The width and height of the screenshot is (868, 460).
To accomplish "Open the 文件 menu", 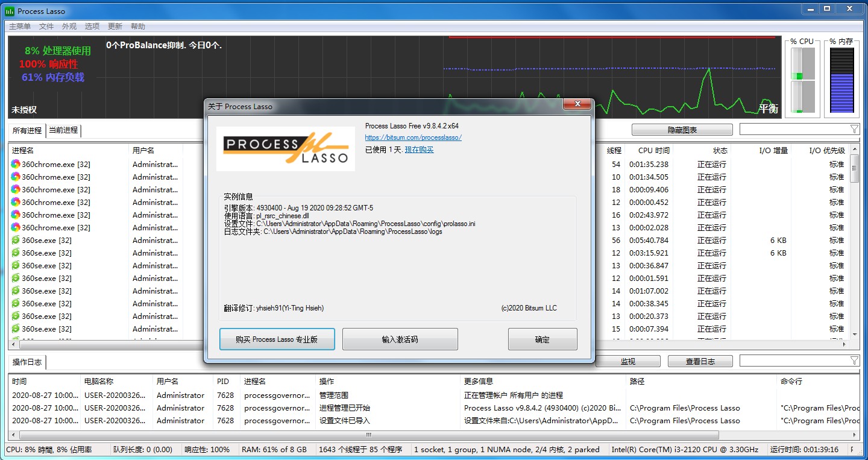I will (x=46, y=27).
